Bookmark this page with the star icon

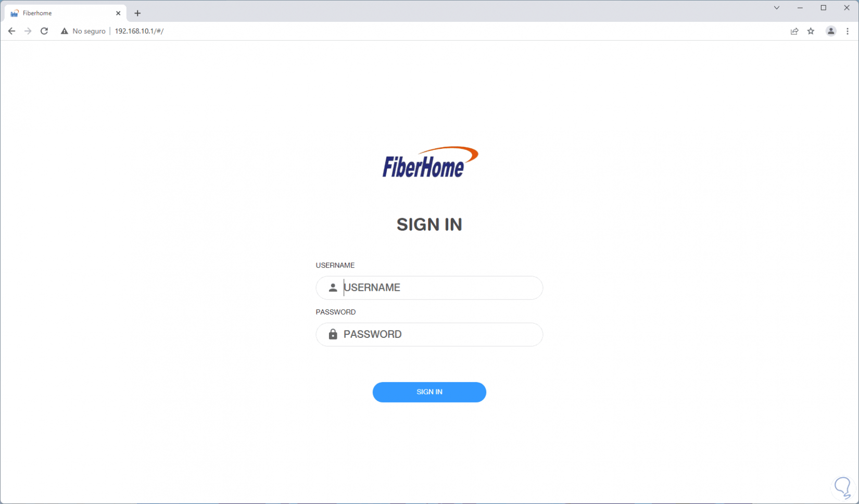point(811,31)
